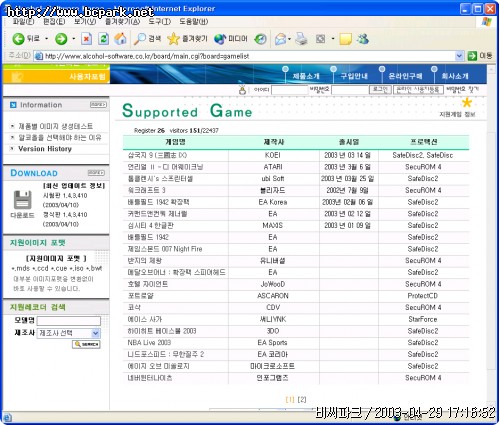Click 반지의 제왕 game row

296,261
